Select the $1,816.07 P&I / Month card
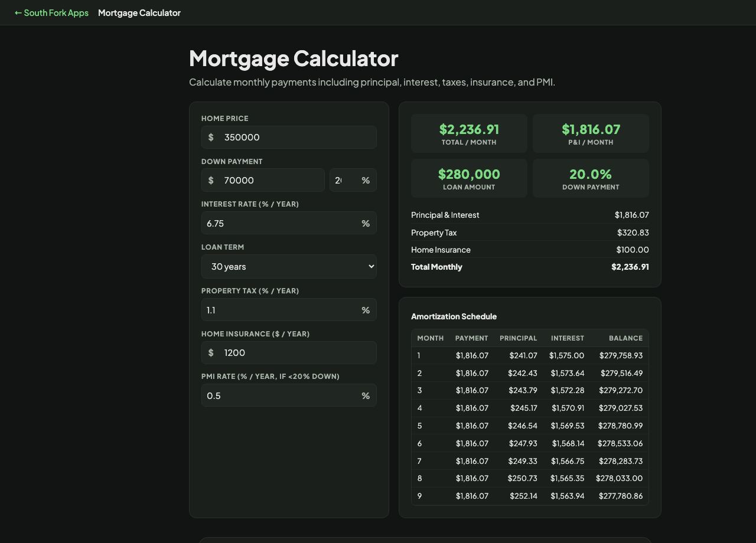This screenshot has height=543, width=756. (591, 133)
